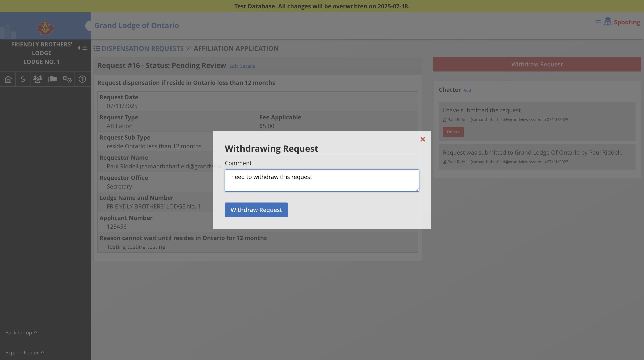644x360 pixels.
Task: Click the 'Withdrawing Request' dialog heading
Action: pos(271,149)
